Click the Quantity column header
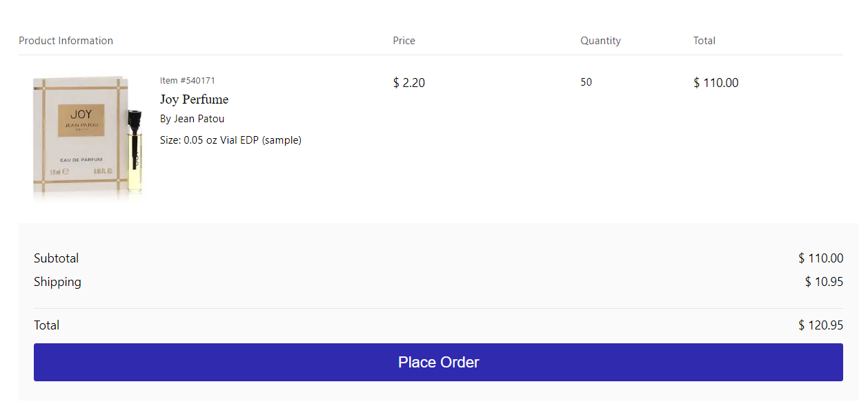 [600, 41]
